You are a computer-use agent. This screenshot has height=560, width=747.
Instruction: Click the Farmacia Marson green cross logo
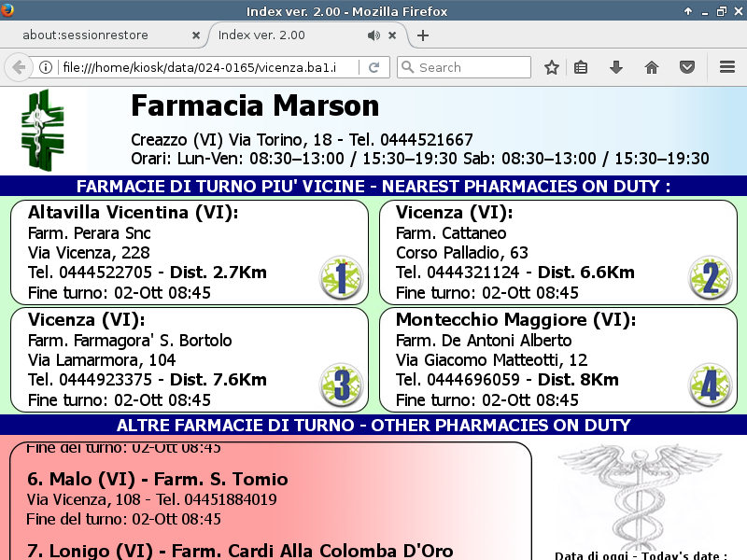click(43, 129)
